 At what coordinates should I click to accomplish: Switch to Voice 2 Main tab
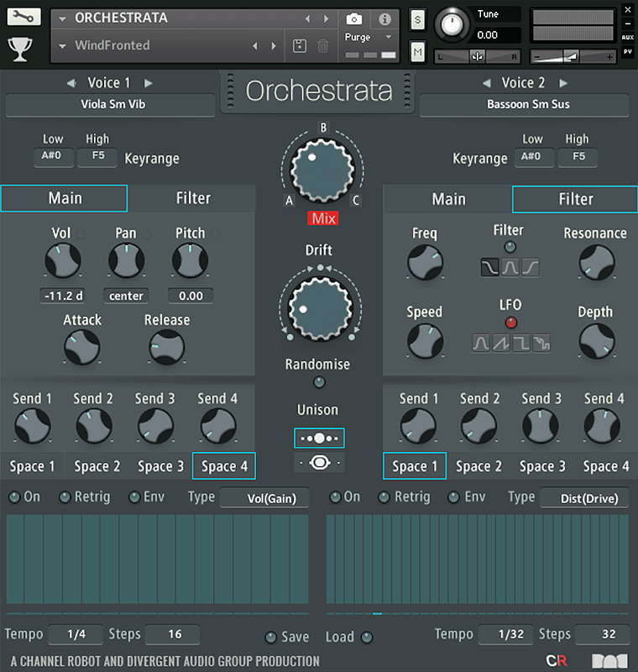[448, 199]
